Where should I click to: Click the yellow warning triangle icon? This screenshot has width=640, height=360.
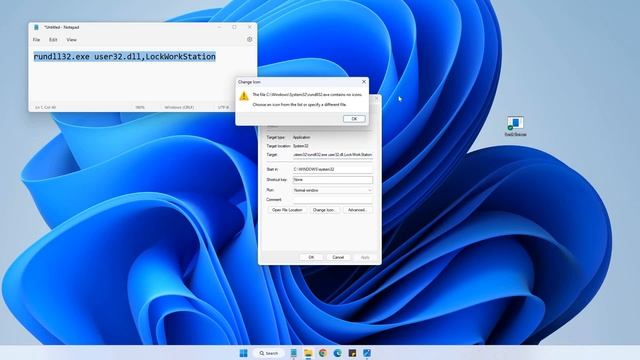tap(244, 96)
